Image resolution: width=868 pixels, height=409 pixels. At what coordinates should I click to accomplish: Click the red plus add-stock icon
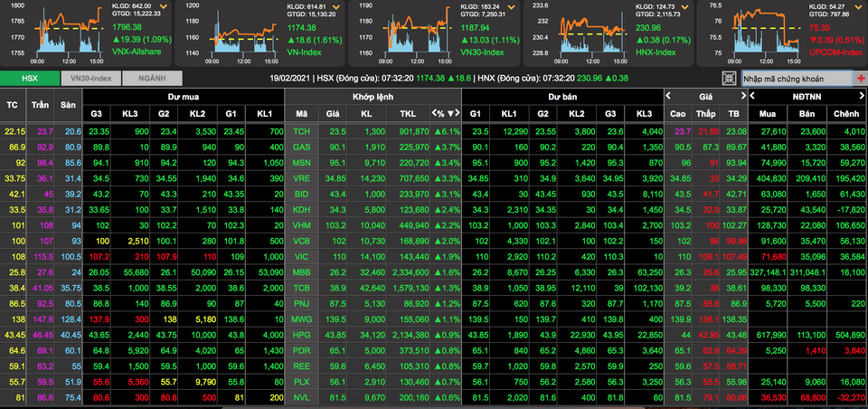coord(861,79)
